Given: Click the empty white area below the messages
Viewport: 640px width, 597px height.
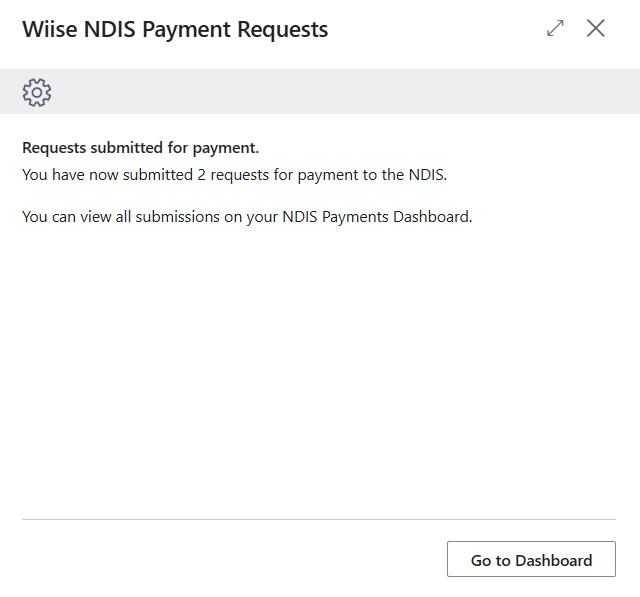Looking at the screenshot, I should (319, 367).
